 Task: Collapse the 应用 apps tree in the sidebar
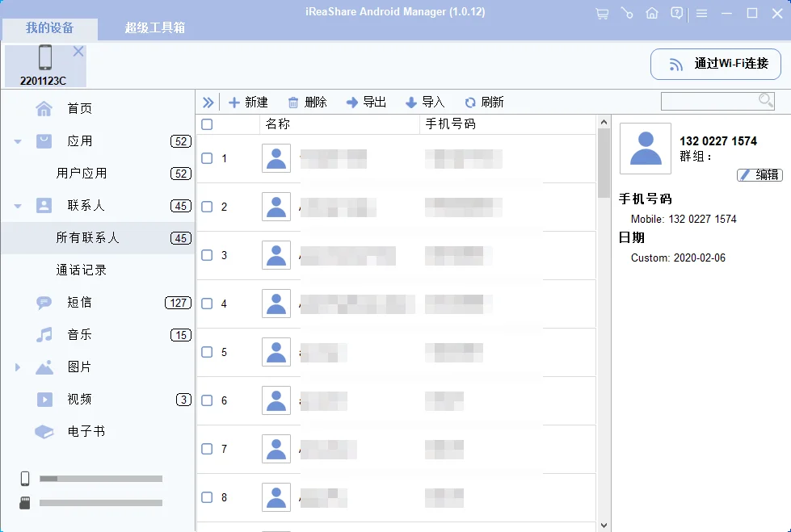(x=18, y=140)
